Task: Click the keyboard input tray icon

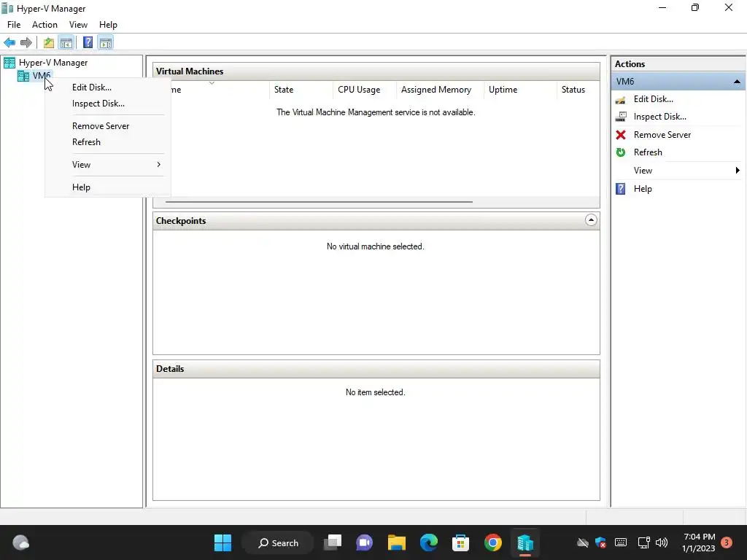Action: click(621, 542)
